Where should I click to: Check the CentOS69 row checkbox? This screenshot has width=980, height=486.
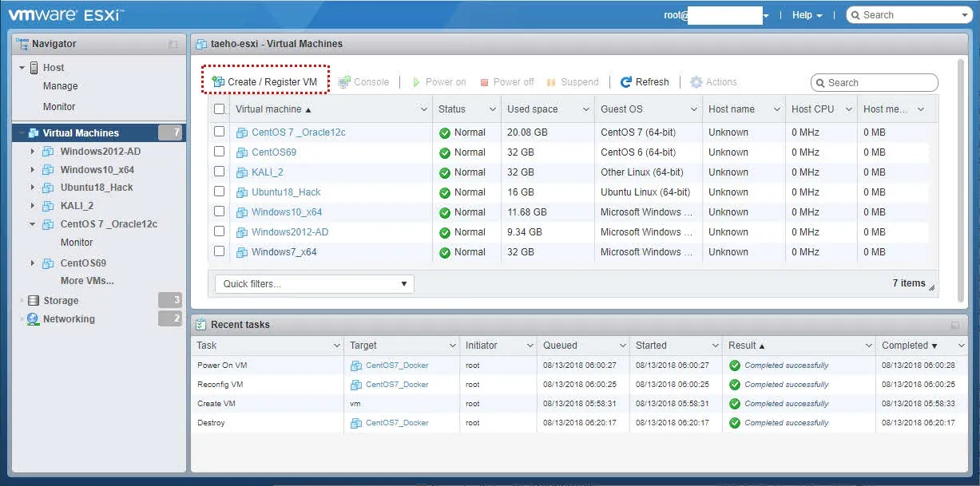coord(219,152)
